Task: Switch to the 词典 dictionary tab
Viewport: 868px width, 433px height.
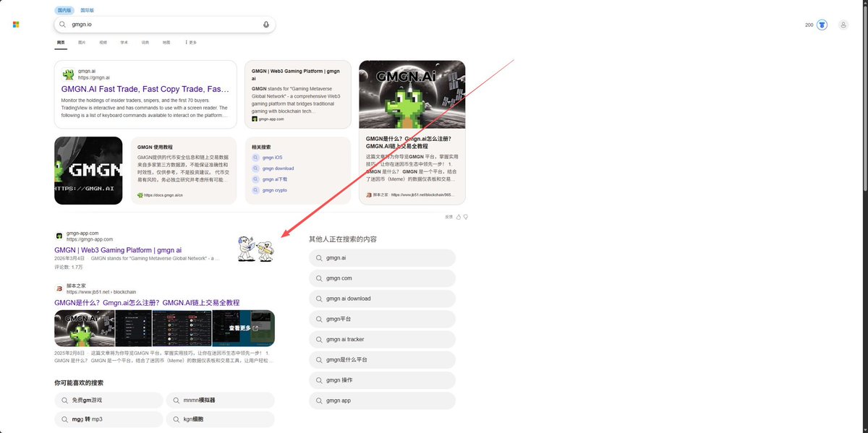Action: click(145, 43)
